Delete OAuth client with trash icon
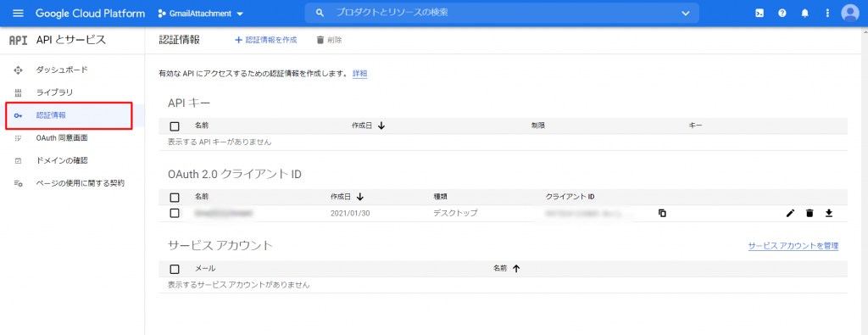868x335 pixels. click(x=810, y=213)
